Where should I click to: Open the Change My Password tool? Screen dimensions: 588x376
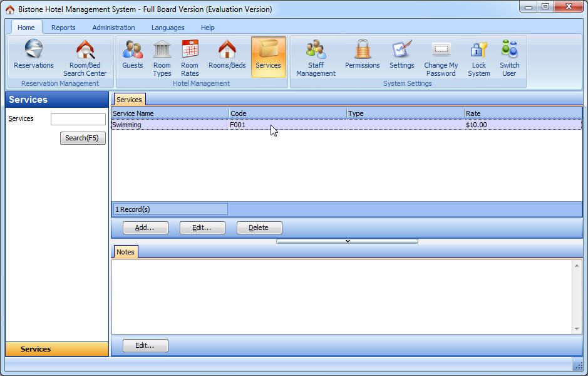click(x=441, y=56)
